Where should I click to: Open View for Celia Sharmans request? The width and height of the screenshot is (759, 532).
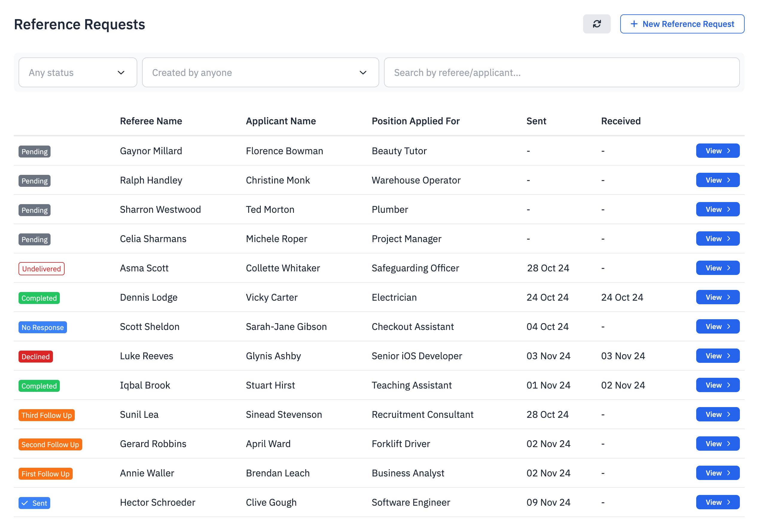coord(717,239)
